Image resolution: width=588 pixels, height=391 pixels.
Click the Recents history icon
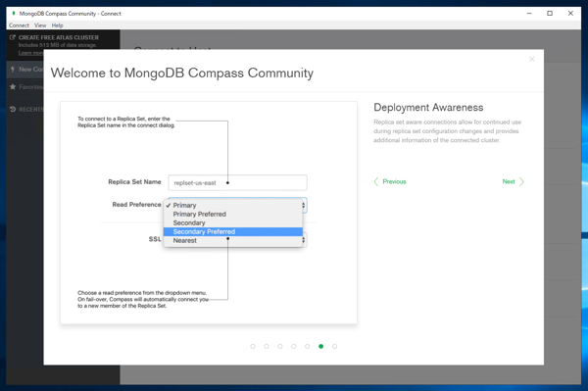pyautogui.click(x=13, y=109)
